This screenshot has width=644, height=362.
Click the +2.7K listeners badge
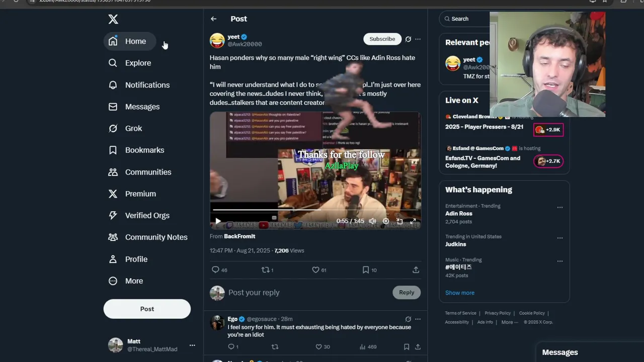click(548, 161)
